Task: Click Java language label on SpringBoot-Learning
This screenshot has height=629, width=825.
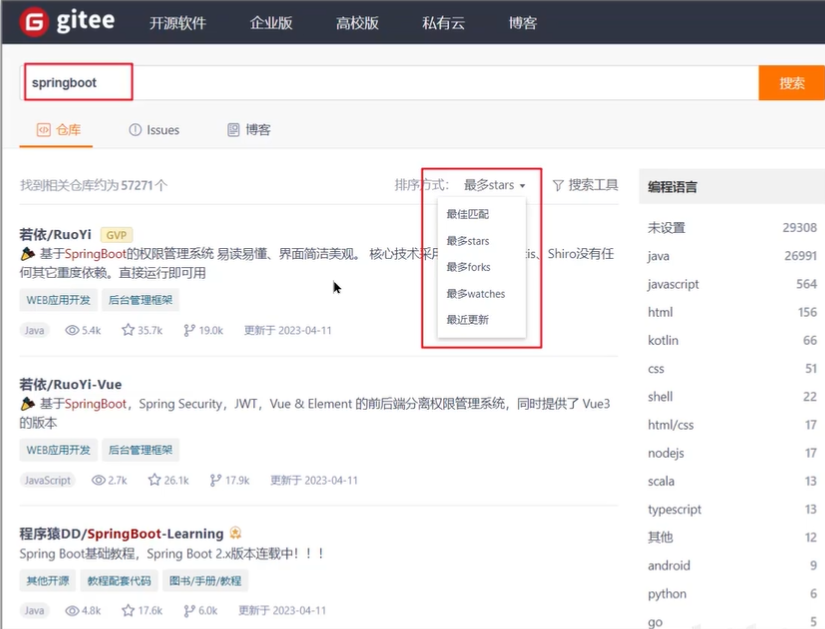Action: pos(34,611)
